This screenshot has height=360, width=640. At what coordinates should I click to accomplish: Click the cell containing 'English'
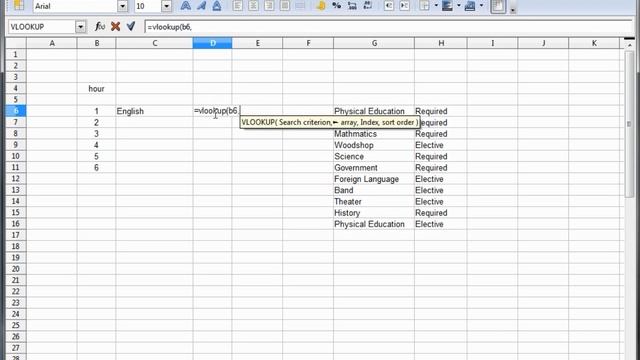click(154, 111)
